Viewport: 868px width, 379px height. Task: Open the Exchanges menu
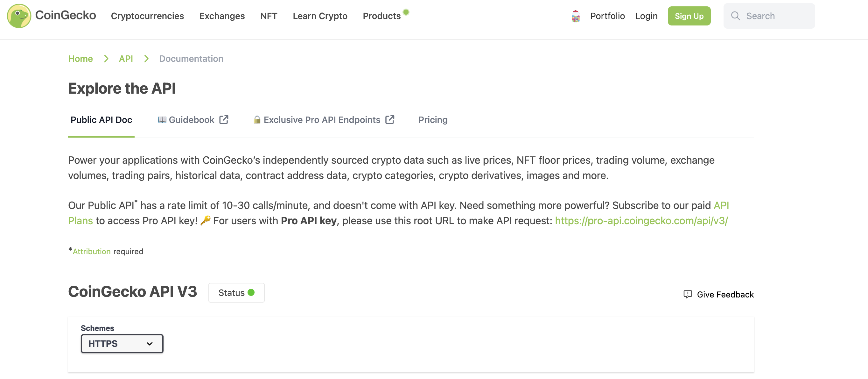[222, 16]
